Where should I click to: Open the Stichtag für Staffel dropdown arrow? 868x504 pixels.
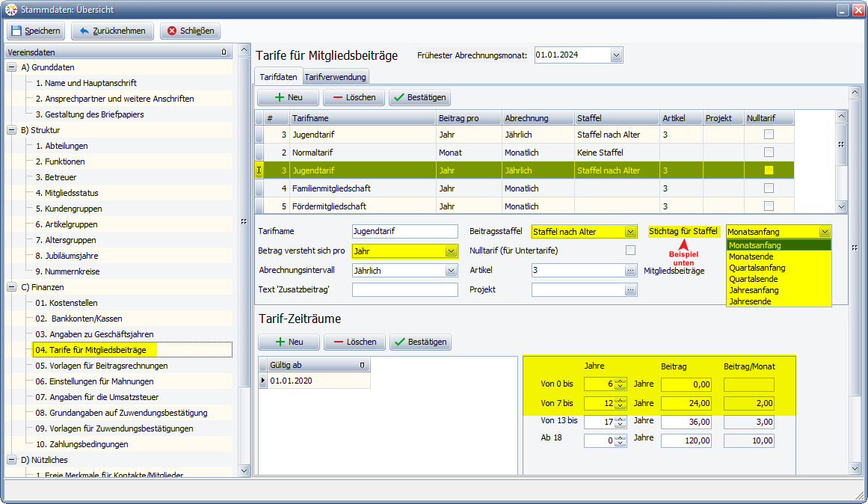(x=825, y=232)
